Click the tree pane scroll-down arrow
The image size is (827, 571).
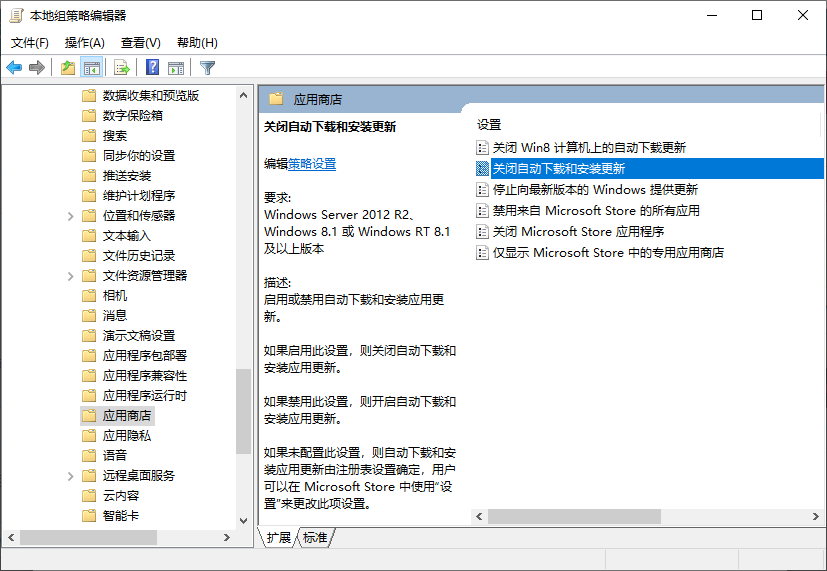click(243, 520)
